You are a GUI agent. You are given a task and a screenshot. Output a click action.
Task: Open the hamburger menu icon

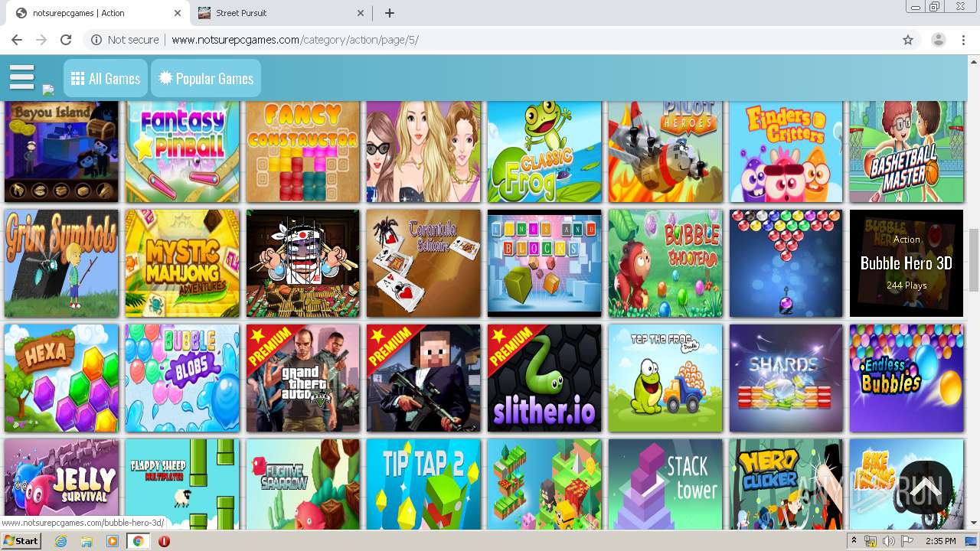point(21,77)
